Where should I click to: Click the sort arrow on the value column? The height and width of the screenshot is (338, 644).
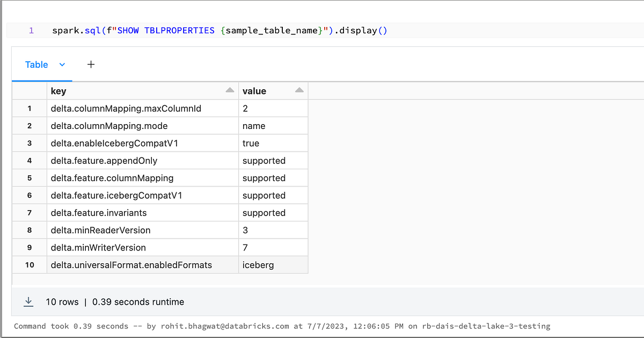tap(300, 90)
